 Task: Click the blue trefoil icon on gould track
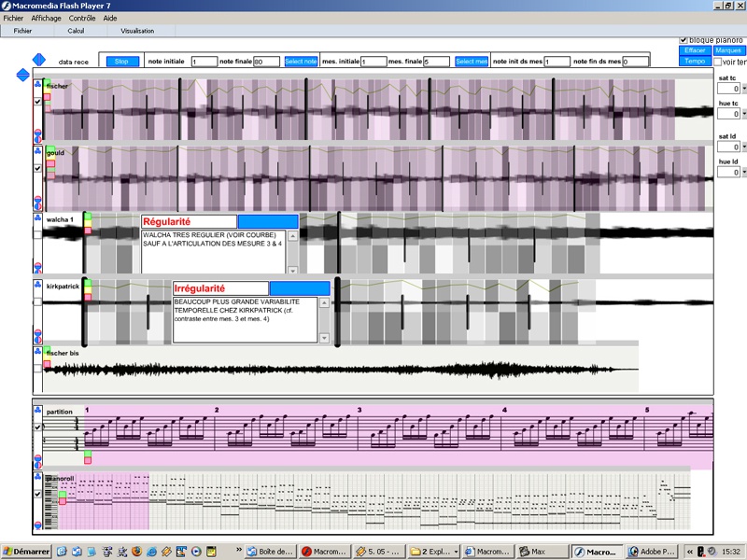37,149
